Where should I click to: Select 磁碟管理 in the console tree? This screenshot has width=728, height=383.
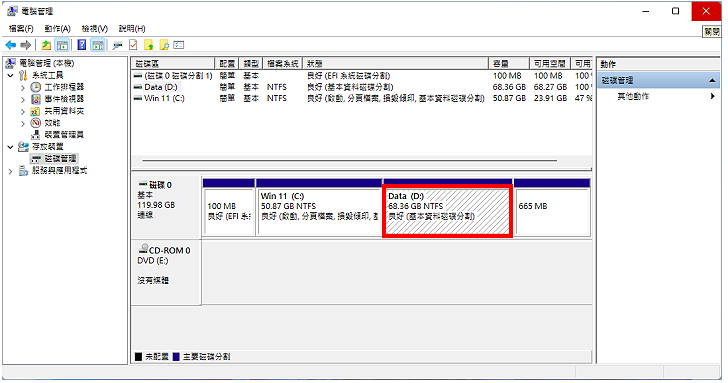(60, 158)
